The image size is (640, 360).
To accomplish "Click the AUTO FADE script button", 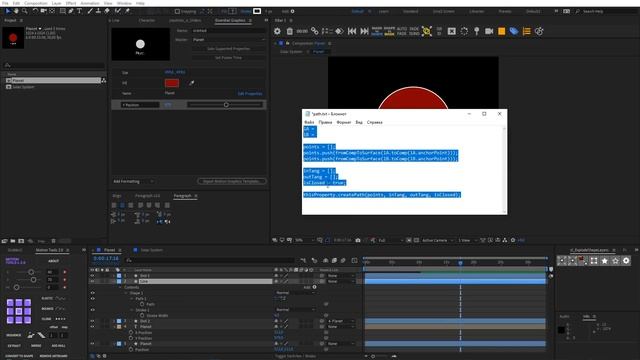I will [402, 31].
